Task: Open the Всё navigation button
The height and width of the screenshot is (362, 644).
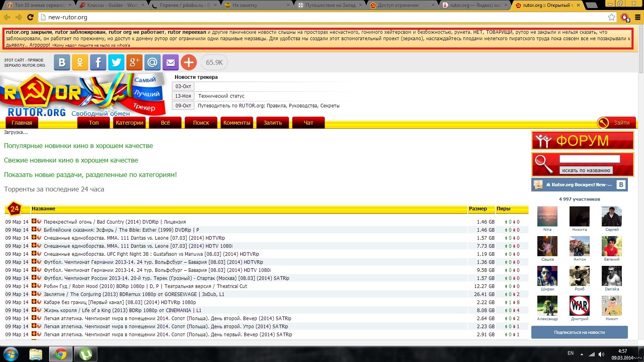Action: (x=165, y=123)
